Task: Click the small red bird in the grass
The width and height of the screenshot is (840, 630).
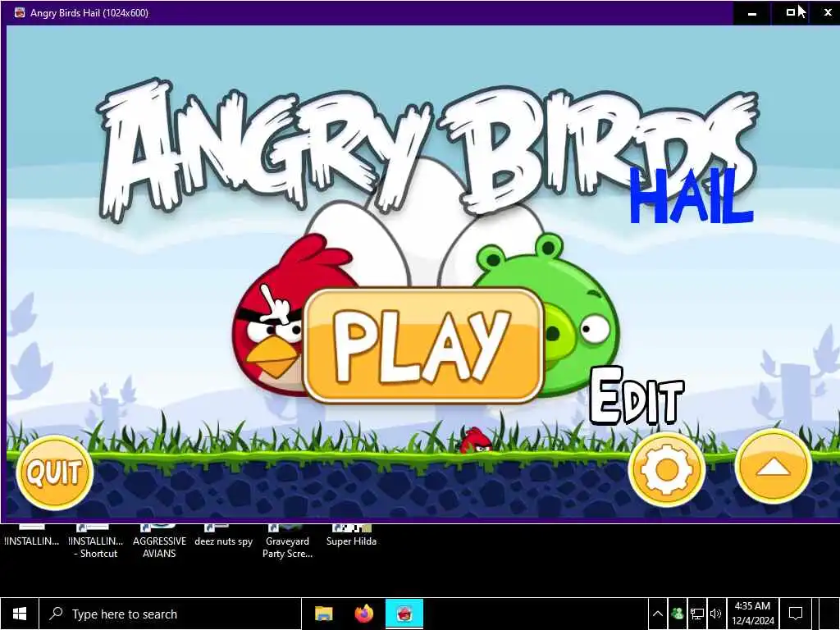Action: [x=476, y=441]
